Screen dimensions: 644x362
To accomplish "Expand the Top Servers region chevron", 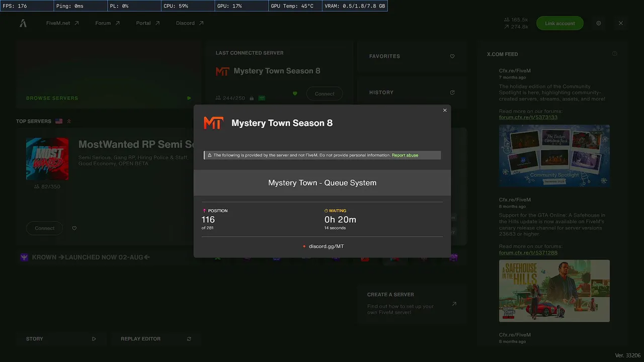I will click(x=69, y=121).
